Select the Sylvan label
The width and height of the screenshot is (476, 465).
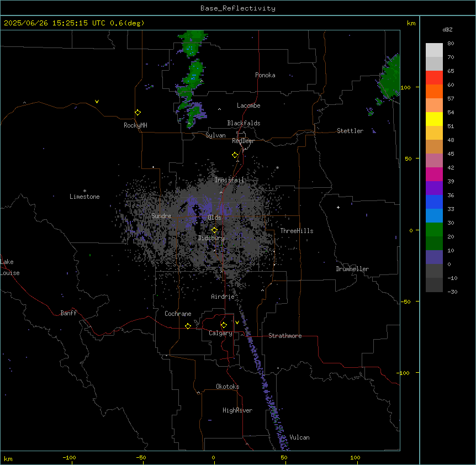point(215,135)
